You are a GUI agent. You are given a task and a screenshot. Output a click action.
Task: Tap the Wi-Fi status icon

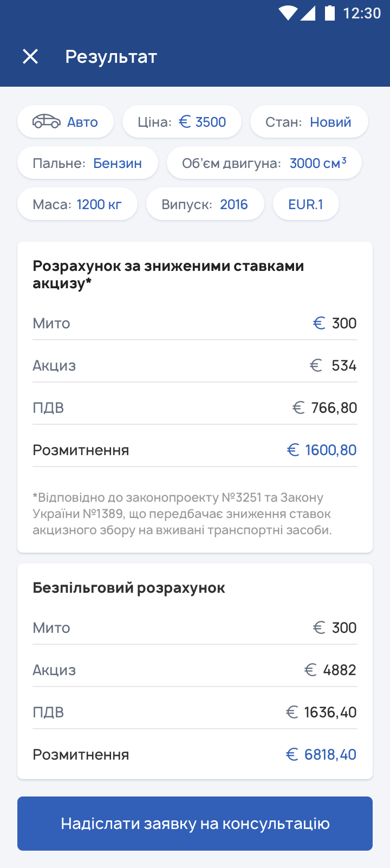288,13
